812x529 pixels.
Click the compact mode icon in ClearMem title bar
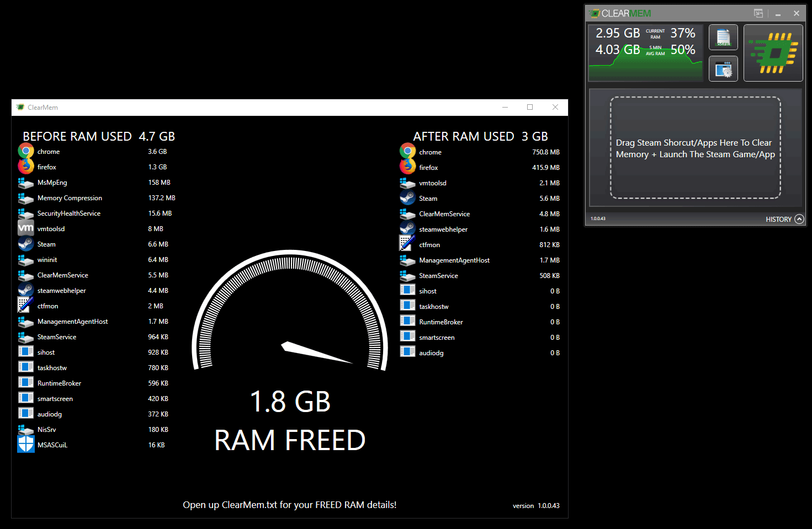click(758, 13)
